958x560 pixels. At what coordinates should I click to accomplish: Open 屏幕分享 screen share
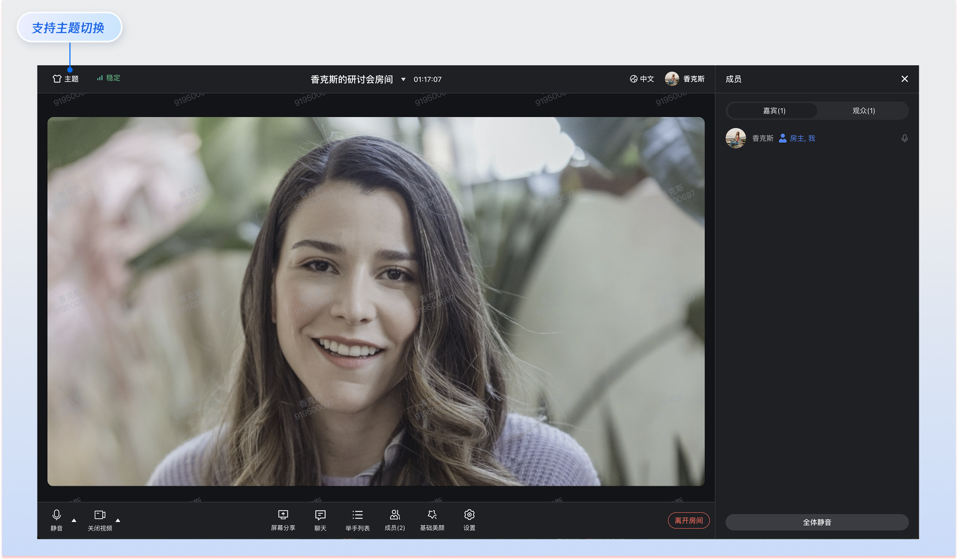tap(283, 519)
